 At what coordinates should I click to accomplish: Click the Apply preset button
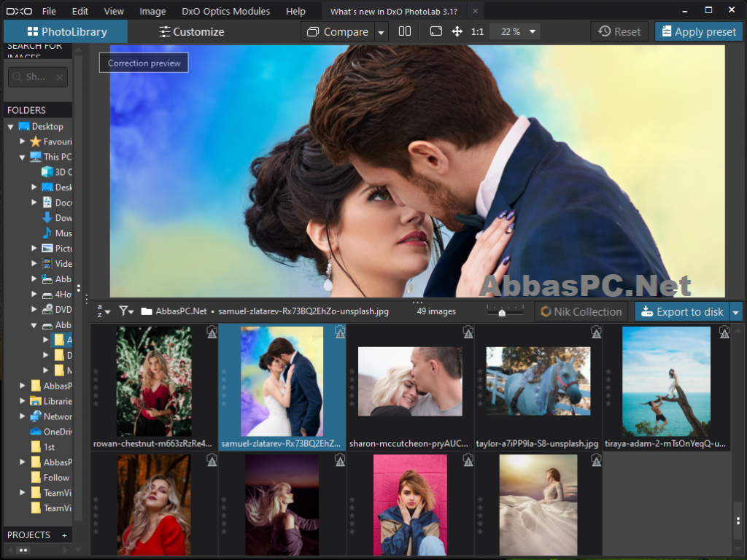[x=698, y=32]
